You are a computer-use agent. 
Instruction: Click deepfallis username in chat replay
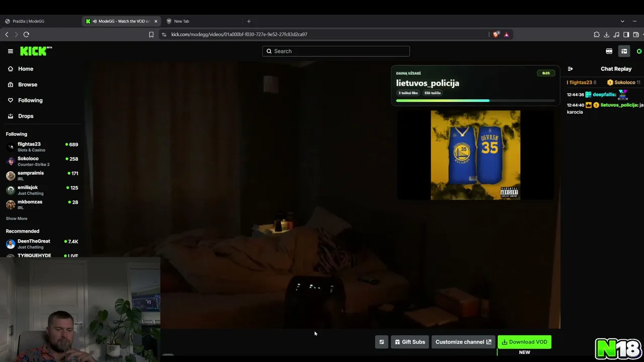pyautogui.click(x=604, y=95)
